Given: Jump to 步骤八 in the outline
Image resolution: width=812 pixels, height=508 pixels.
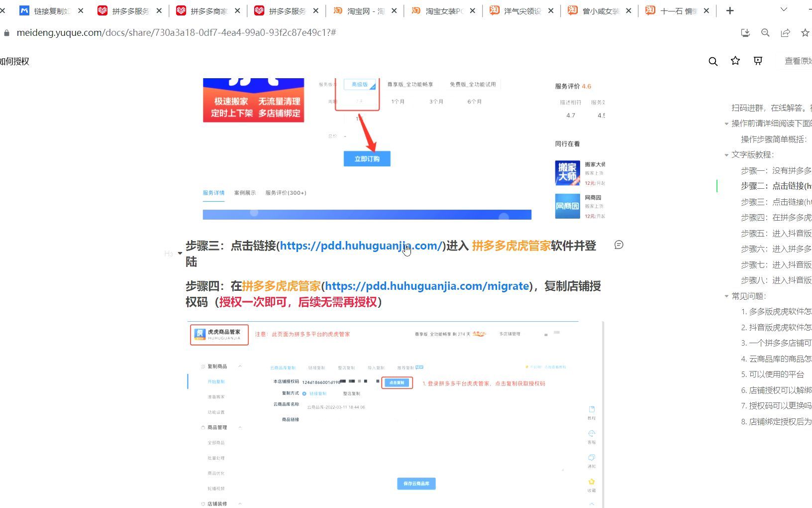Looking at the screenshot, I should pyautogui.click(x=776, y=280).
